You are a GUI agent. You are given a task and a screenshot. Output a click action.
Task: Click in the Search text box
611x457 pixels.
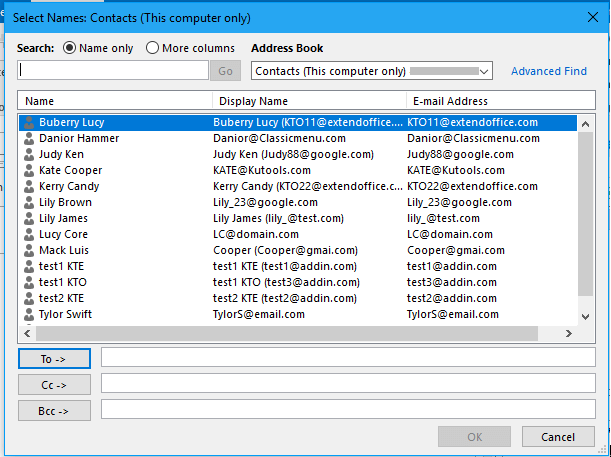click(113, 71)
